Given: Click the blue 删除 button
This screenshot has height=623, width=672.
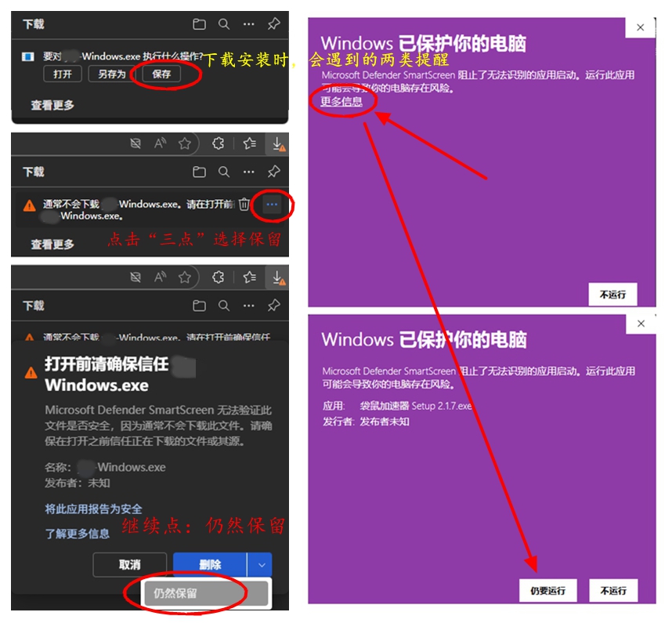Looking at the screenshot, I should point(210,565).
